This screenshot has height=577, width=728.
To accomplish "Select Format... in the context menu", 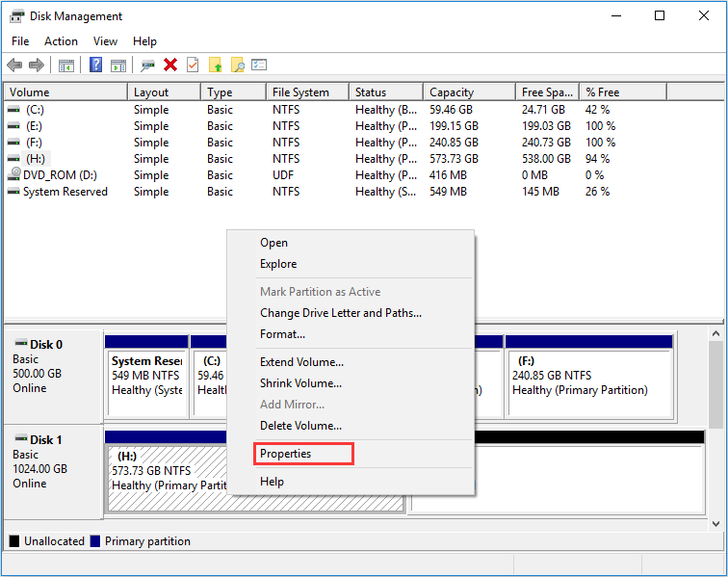I will [x=351, y=334].
